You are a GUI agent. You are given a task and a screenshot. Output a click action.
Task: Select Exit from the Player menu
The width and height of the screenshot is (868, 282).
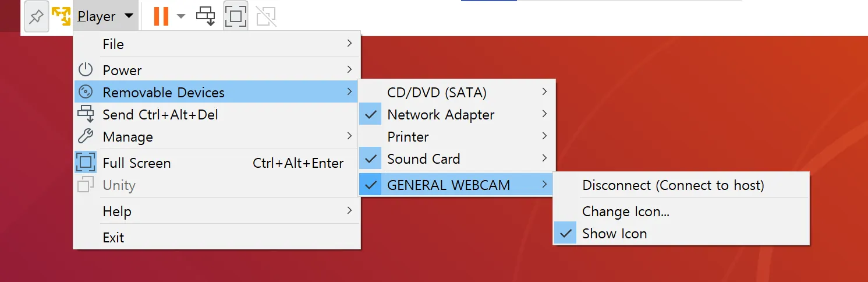tap(114, 238)
